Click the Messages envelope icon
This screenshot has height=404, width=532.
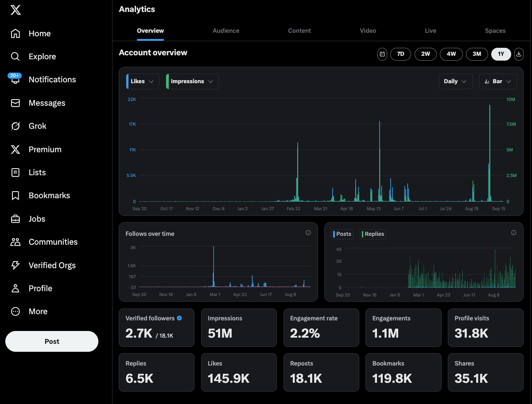(16, 103)
